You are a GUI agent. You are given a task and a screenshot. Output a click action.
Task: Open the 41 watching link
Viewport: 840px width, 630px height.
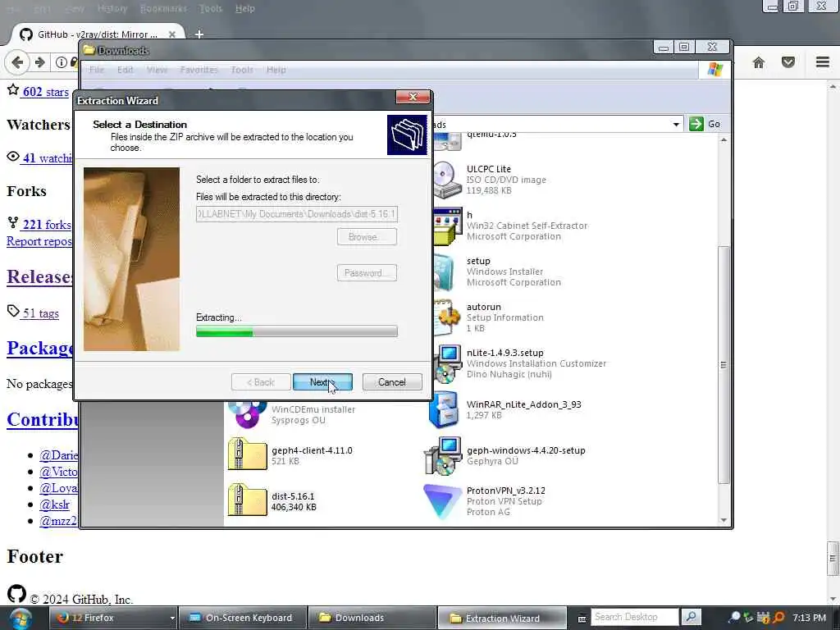click(48, 158)
